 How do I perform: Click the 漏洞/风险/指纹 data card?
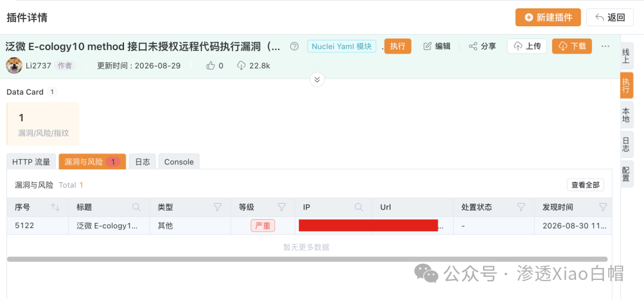point(43,124)
